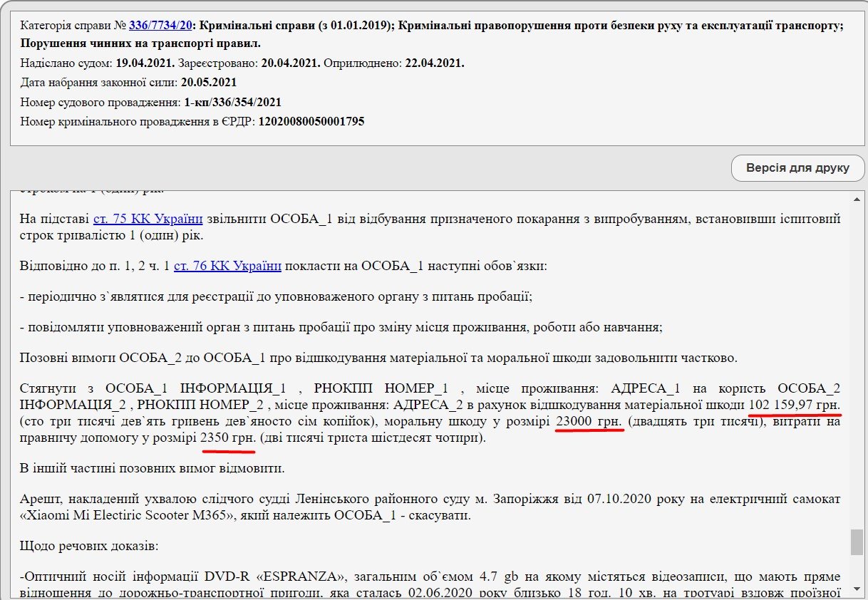
Task: Click the legal force date 20.05.2021
Action: (x=209, y=82)
